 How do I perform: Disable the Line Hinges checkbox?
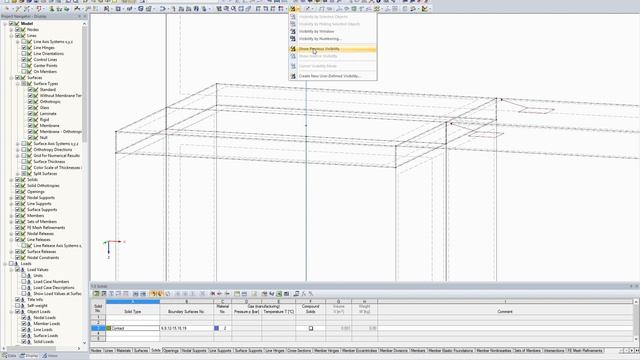coord(24,48)
